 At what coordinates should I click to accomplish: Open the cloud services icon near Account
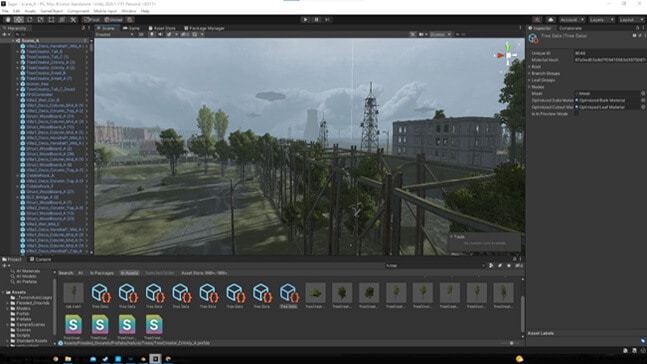pyautogui.click(x=550, y=19)
